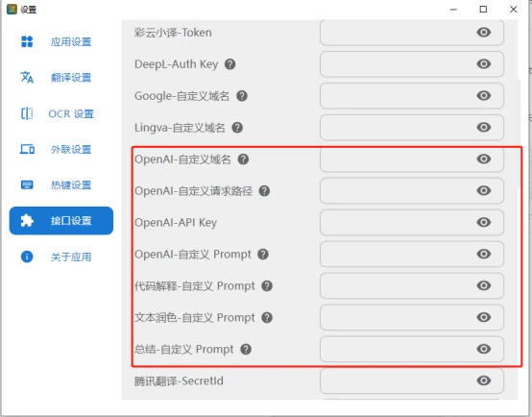Image resolution: width=532 pixels, height=417 pixels.
Task: Open the 应用设置 sidebar section
Action: [61, 41]
